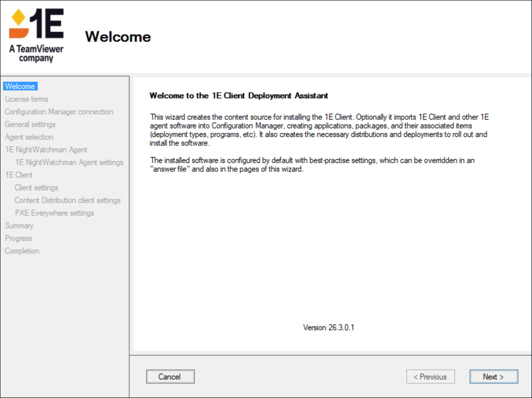
Task: Click the Welcome page header title
Action: pos(118,36)
